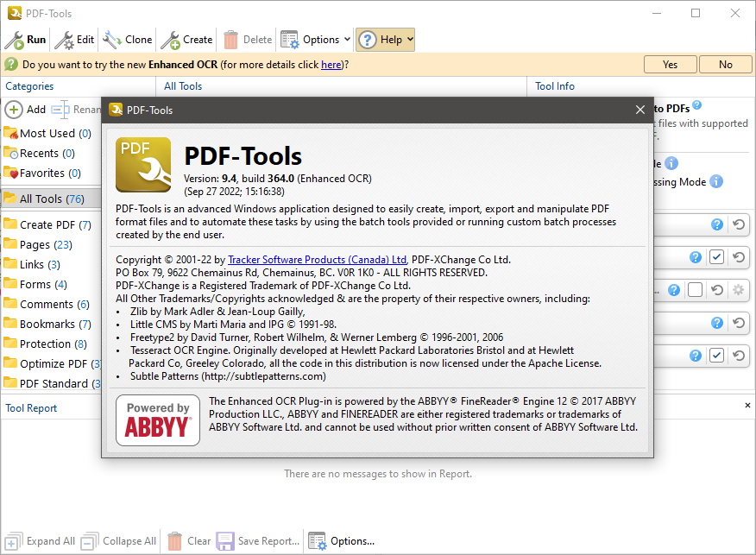The height and width of the screenshot is (555, 756).
Task: Click the Delete trash can button
Action: pos(248,40)
